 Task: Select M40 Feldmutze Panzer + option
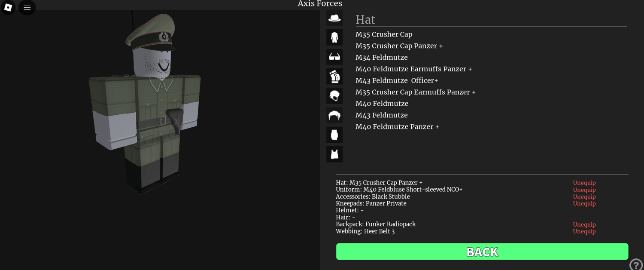(397, 127)
